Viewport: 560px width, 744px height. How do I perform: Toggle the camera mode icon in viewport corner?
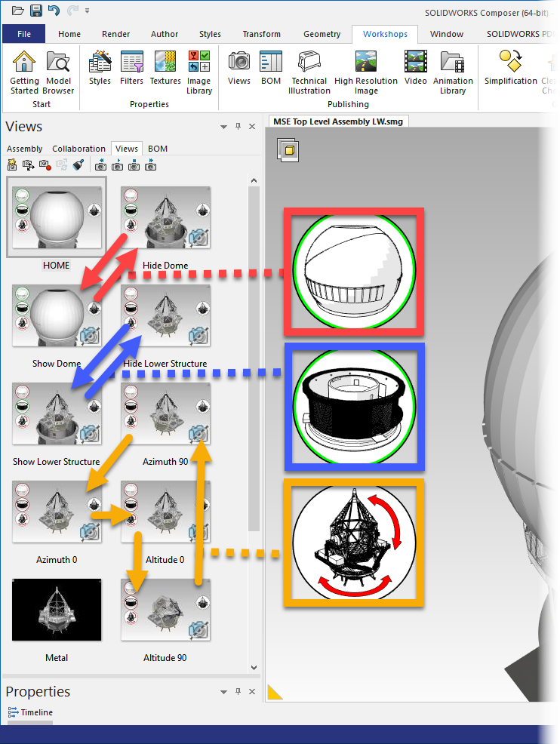pyautogui.click(x=288, y=150)
